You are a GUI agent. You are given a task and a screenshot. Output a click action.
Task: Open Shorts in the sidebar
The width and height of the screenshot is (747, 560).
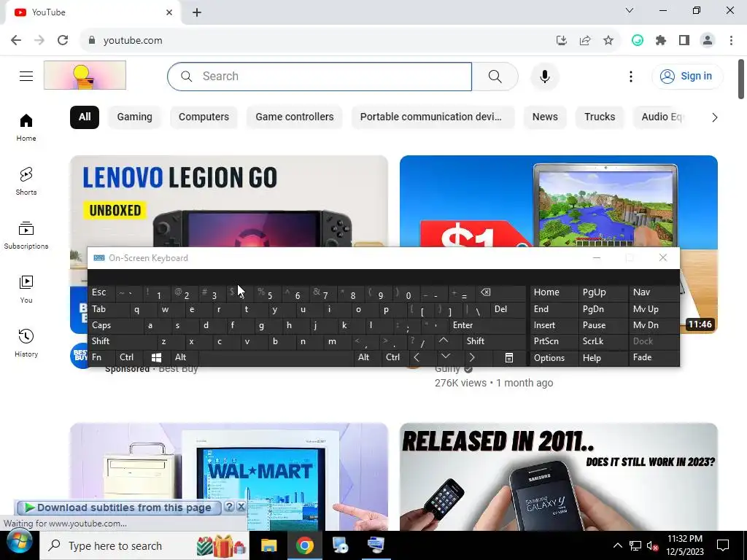pos(26,182)
